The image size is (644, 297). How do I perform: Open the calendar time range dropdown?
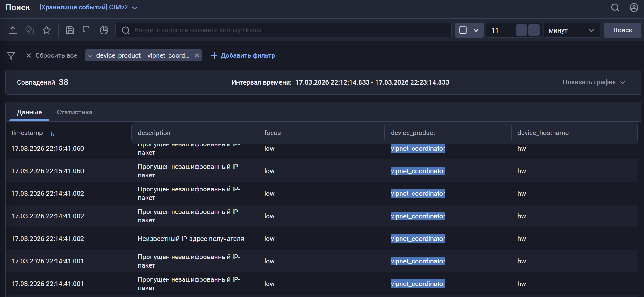469,30
